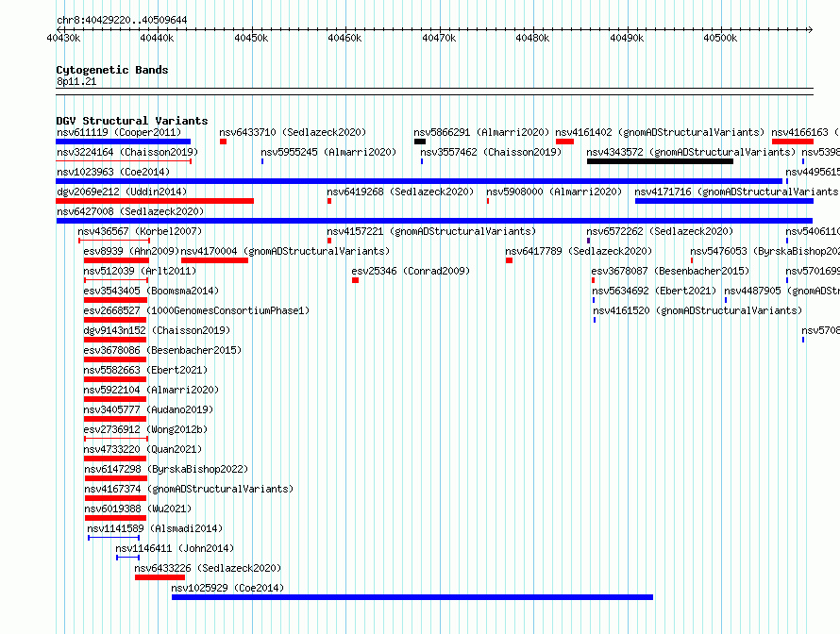The image size is (840, 634).
Task: Click the esv3543405 (Boomsma2014) label
Action: tap(151, 291)
